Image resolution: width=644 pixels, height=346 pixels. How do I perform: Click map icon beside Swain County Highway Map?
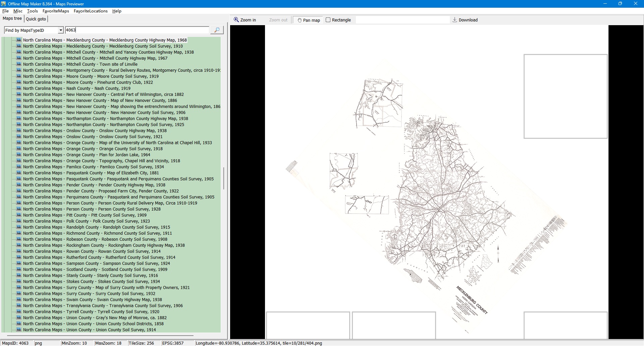click(x=19, y=300)
